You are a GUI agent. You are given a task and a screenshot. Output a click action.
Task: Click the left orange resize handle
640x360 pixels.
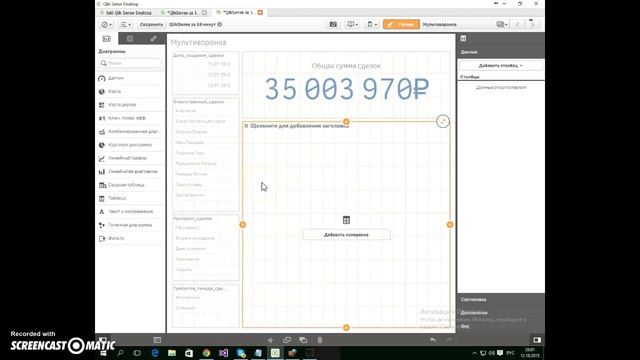tap(243, 224)
